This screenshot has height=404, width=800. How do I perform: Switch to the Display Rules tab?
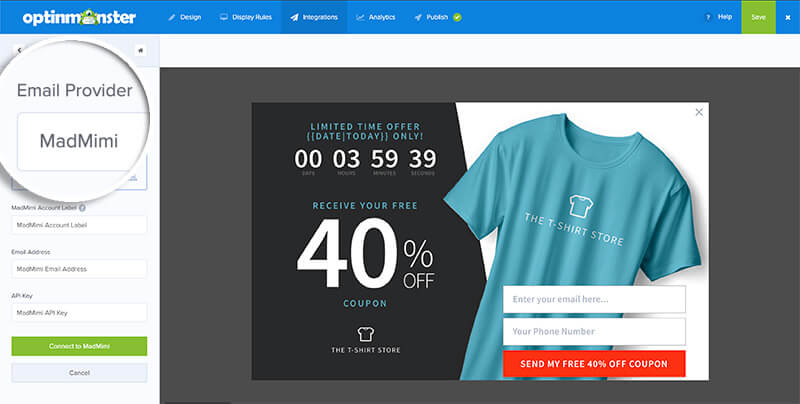(x=245, y=17)
